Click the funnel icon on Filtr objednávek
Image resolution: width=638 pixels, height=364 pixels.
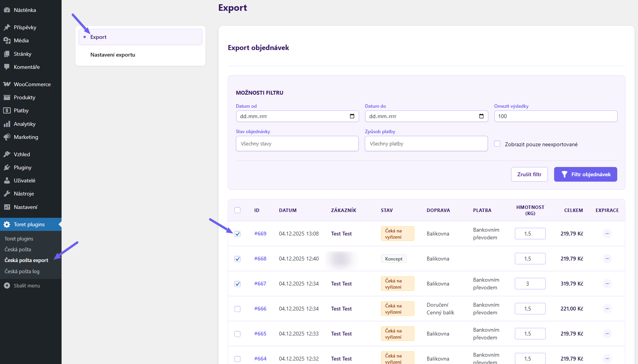tap(565, 174)
